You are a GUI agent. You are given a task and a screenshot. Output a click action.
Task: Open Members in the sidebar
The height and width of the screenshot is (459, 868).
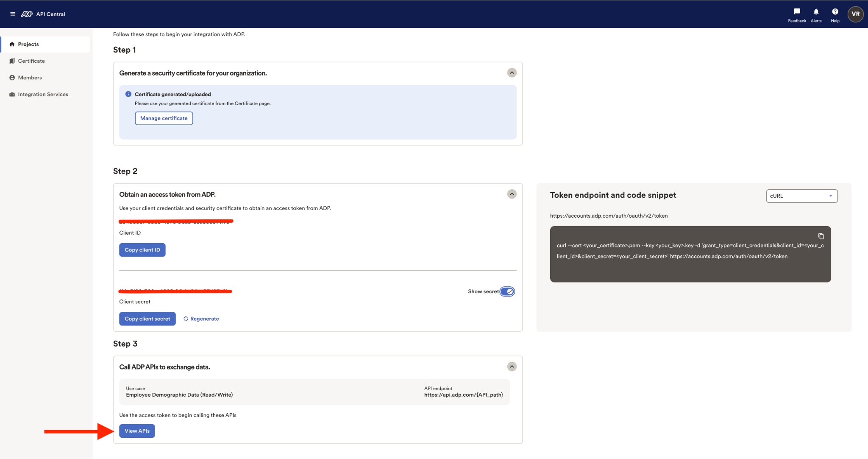click(x=30, y=78)
